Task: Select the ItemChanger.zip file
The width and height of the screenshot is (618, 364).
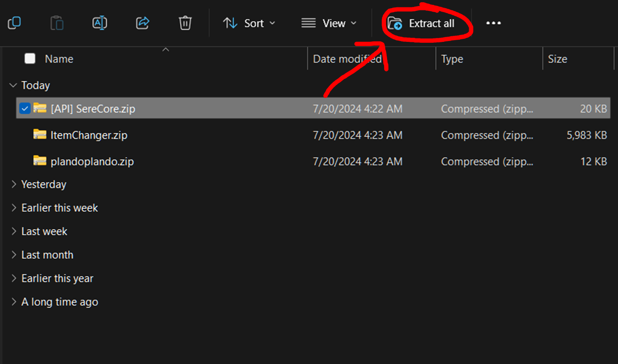Action: point(89,135)
